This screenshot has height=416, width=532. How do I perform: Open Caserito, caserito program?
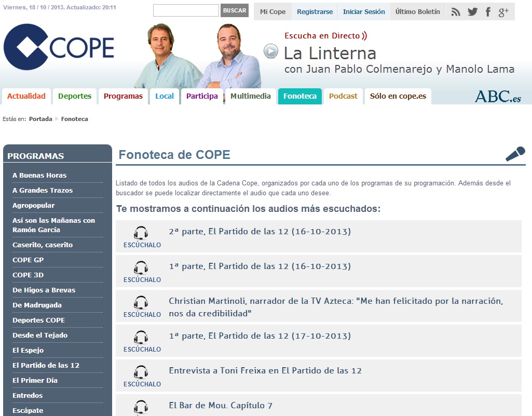point(43,245)
